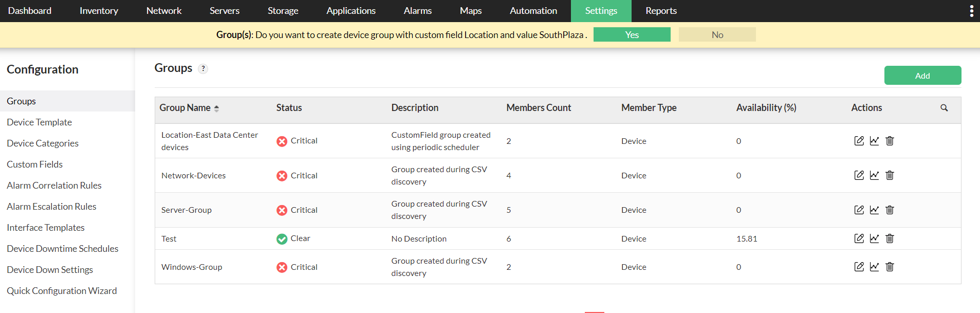The image size is (980, 313).
Task: Open Custom Fields in Configuration sidebar
Action: coord(34,164)
